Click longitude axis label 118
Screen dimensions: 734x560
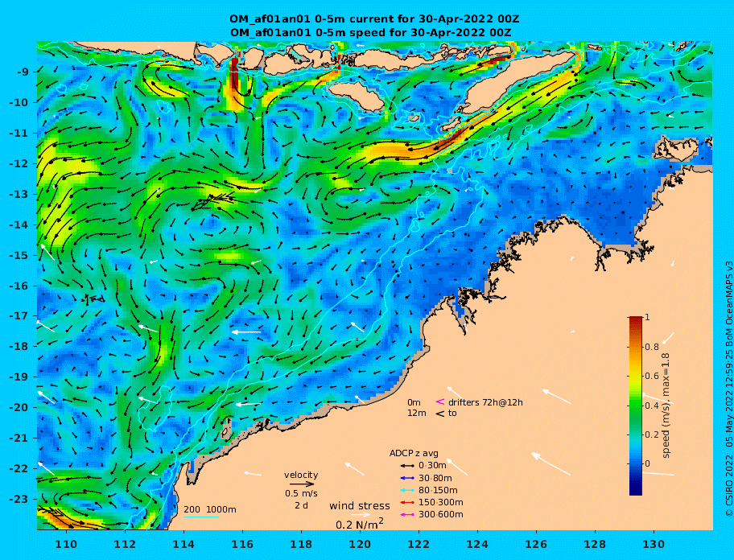pos(301,544)
